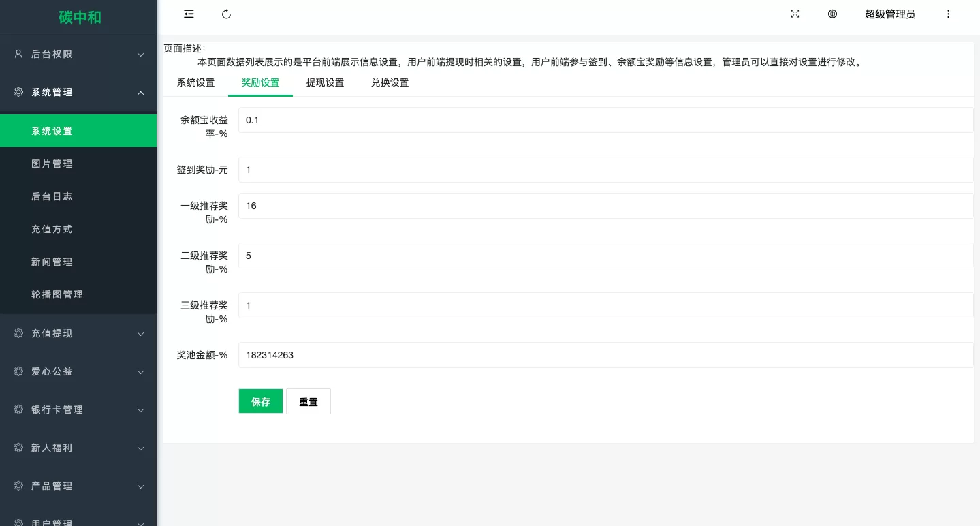Click the gear icon beside 爱心公益
980x526 pixels.
pos(18,371)
